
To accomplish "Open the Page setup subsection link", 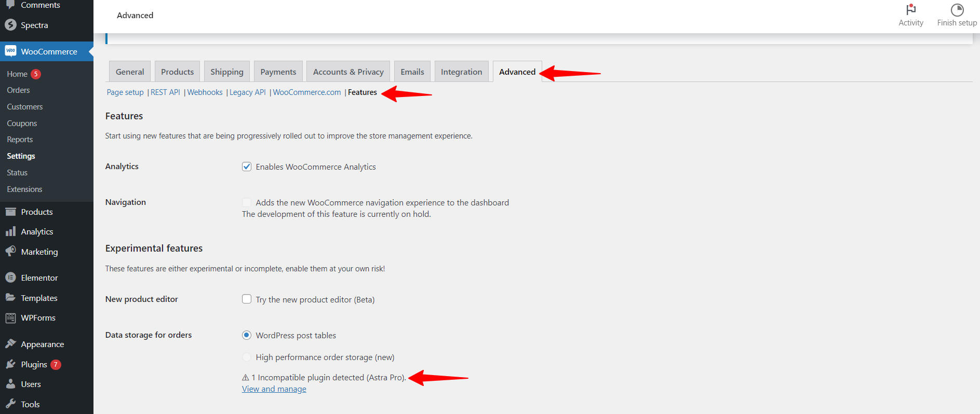I will point(125,92).
